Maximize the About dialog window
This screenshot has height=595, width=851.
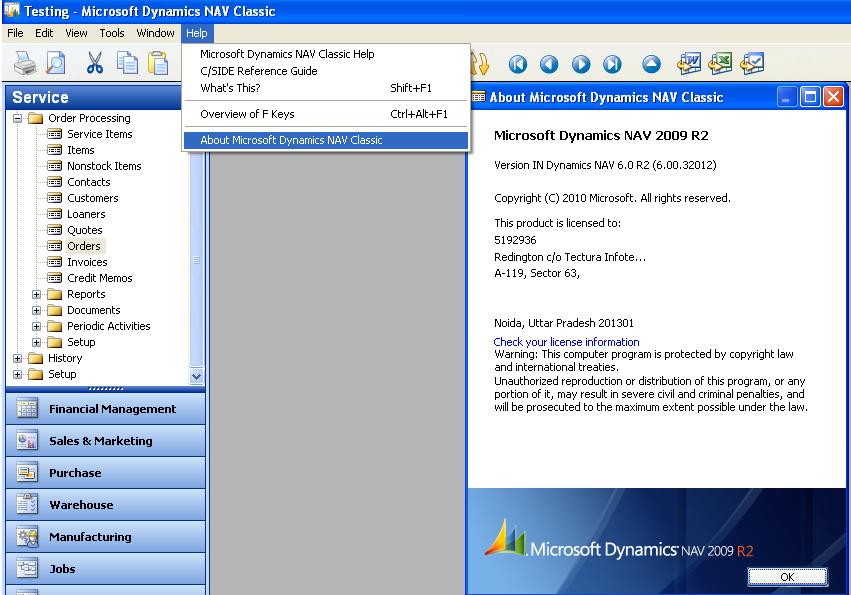click(x=810, y=97)
